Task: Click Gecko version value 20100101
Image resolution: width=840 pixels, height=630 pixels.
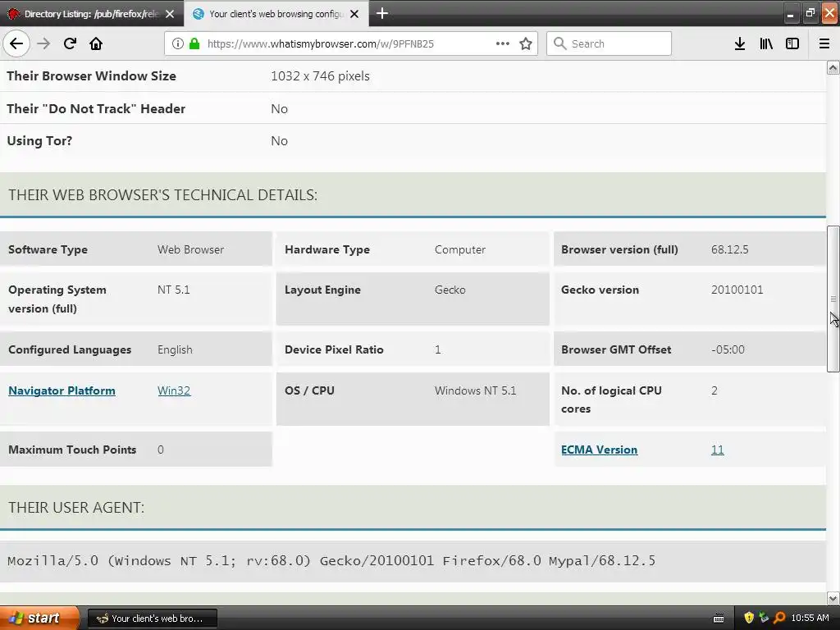Action: [737, 290]
